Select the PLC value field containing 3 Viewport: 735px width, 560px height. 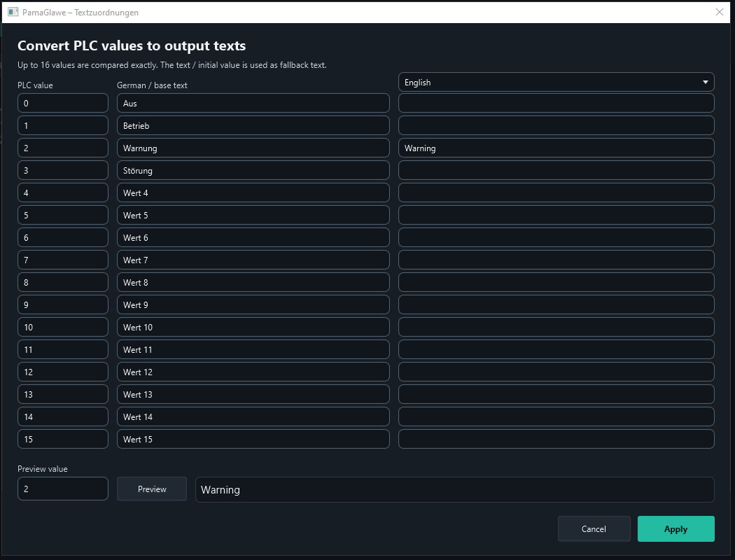coord(63,170)
